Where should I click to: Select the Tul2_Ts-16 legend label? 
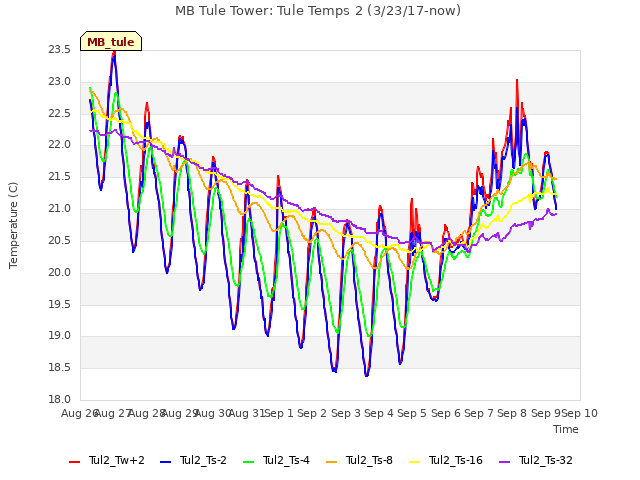(x=456, y=460)
